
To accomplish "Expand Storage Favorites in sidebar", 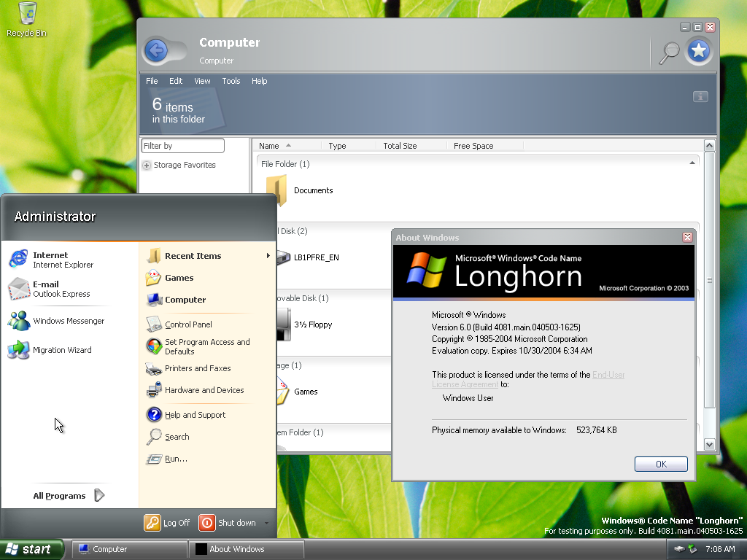I will 147,166.
